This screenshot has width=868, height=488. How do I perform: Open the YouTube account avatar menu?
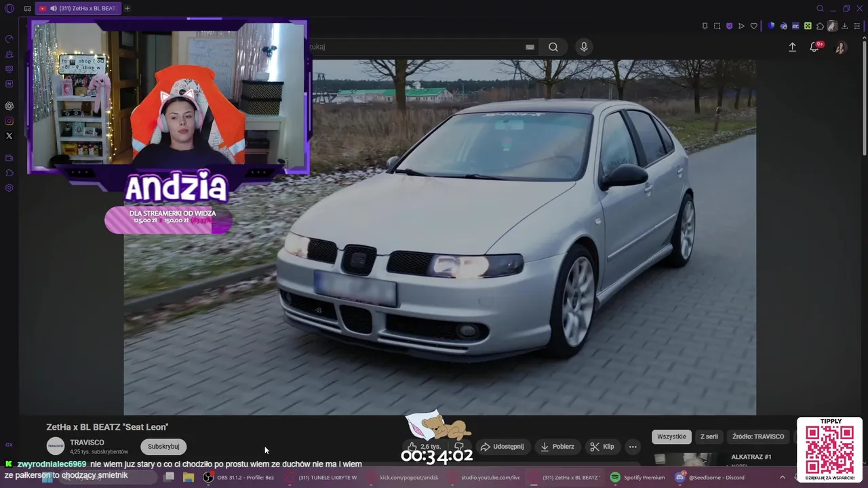click(x=840, y=47)
